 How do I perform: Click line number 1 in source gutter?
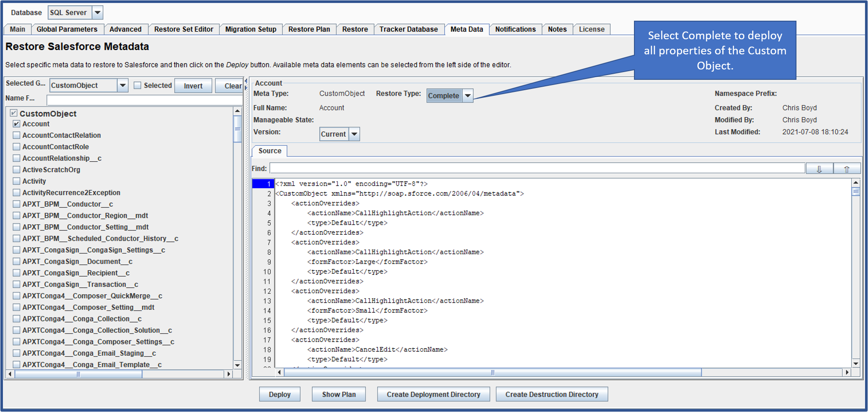pos(263,184)
